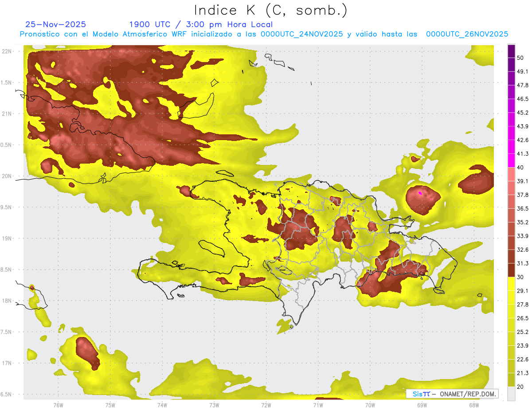The image size is (532, 411).
Task: Pick the legend value "25.2"
Action: 523,332
